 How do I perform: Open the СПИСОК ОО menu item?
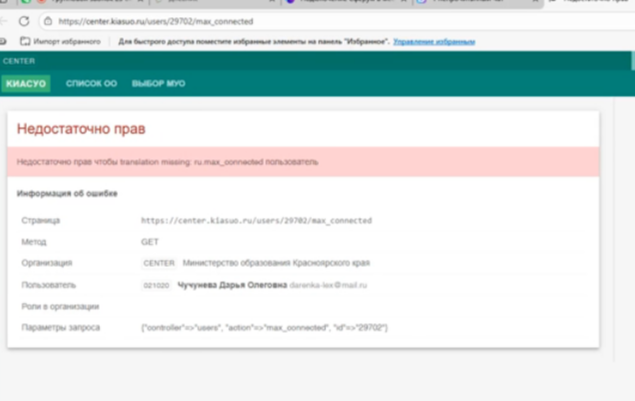91,84
